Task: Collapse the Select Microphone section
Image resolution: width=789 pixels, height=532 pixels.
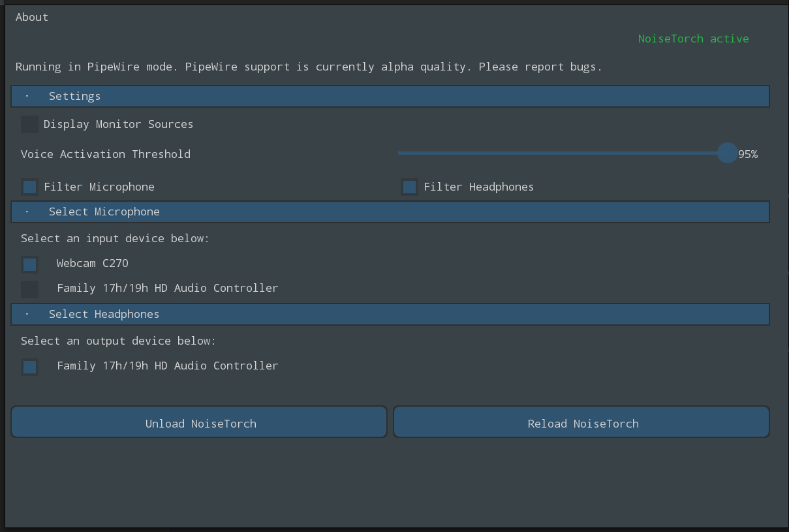Action: pos(390,212)
